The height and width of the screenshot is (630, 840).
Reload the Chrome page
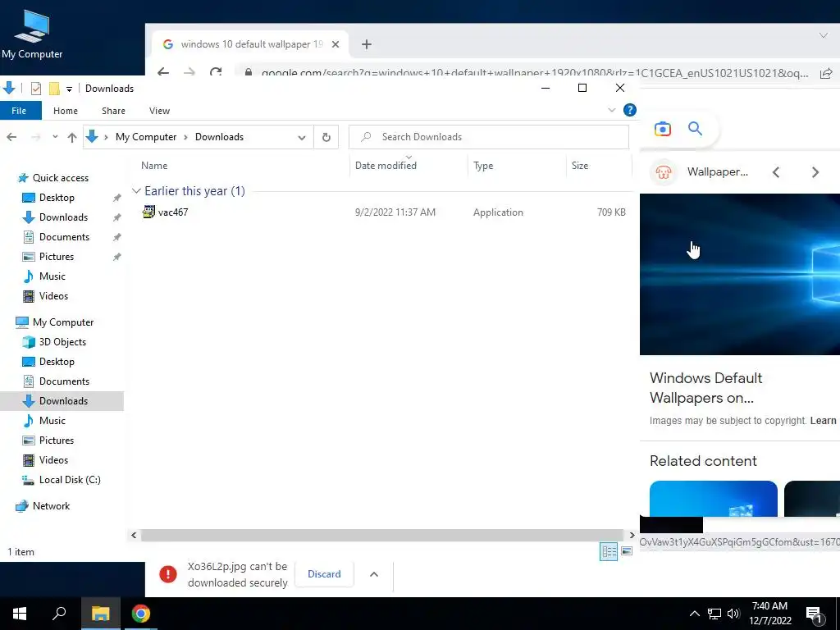pyautogui.click(x=216, y=72)
